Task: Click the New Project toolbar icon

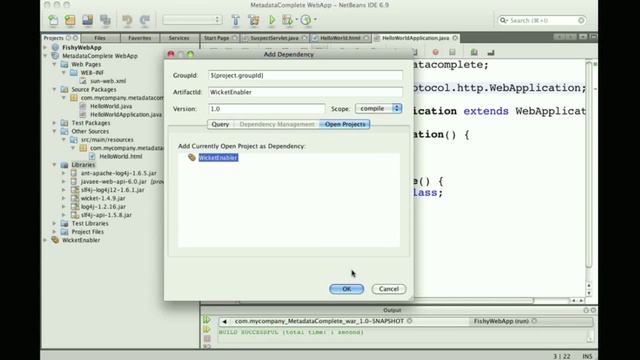Action: point(70,20)
